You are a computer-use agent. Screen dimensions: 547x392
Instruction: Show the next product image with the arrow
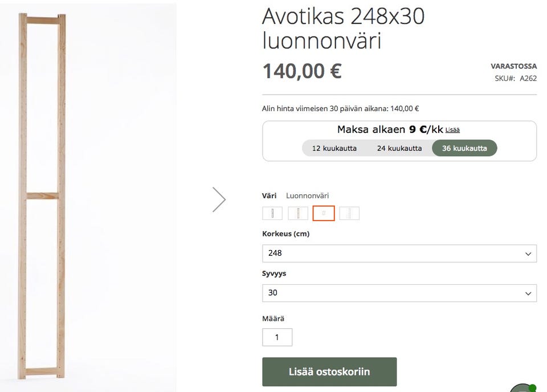pyautogui.click(x=219, y=199)
